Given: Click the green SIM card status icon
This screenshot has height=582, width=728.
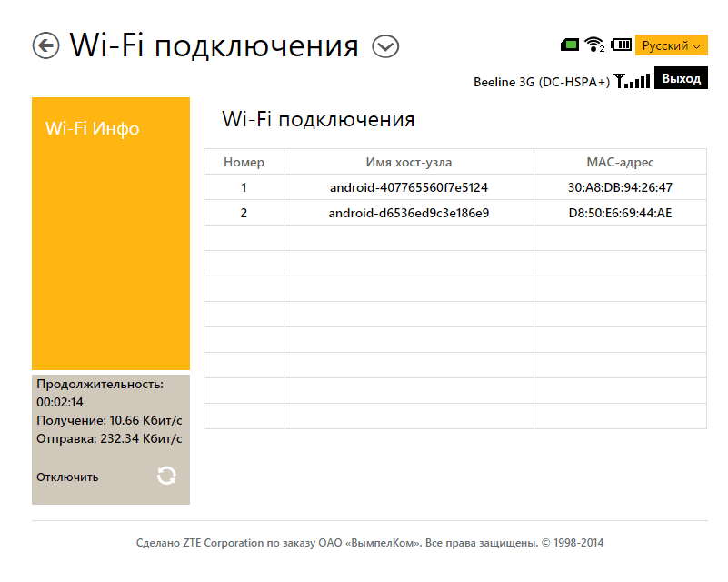Looking at the screenshot, I should coord(570,45).
